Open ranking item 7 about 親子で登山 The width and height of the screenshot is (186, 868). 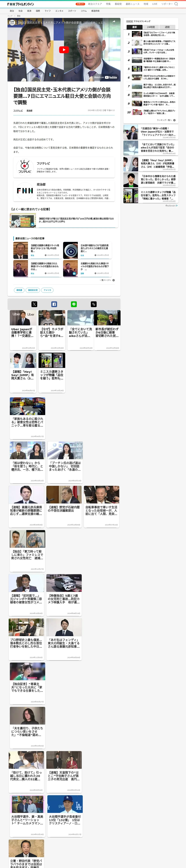[151, 86]
